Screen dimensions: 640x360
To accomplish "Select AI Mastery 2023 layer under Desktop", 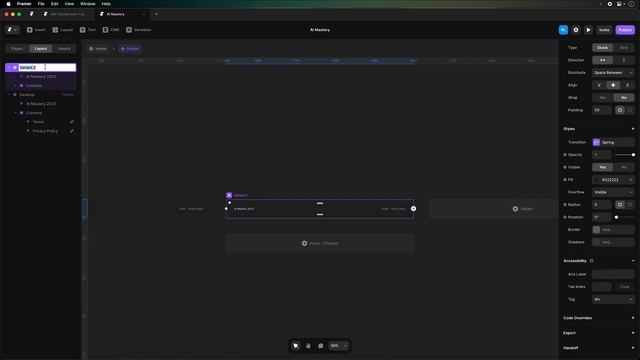I will (x=41, y=104).
